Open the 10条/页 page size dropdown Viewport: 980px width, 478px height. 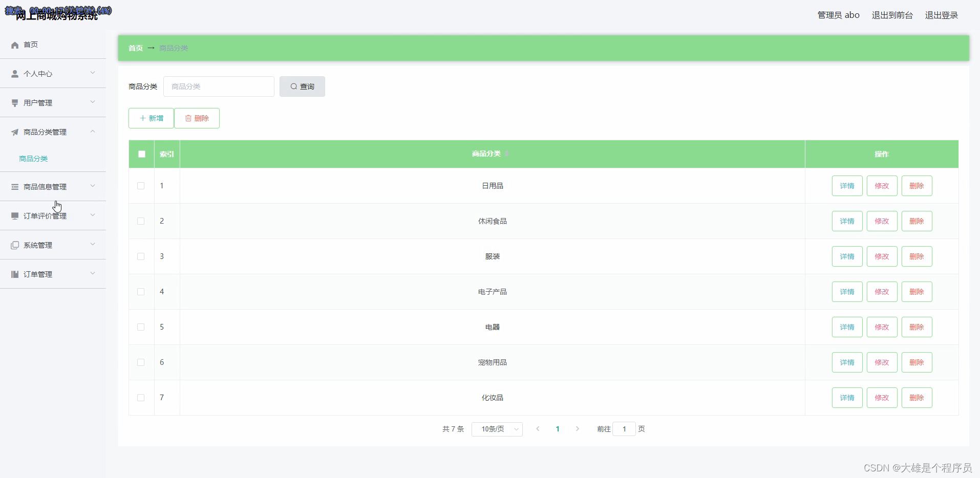(x=497, y=429)
